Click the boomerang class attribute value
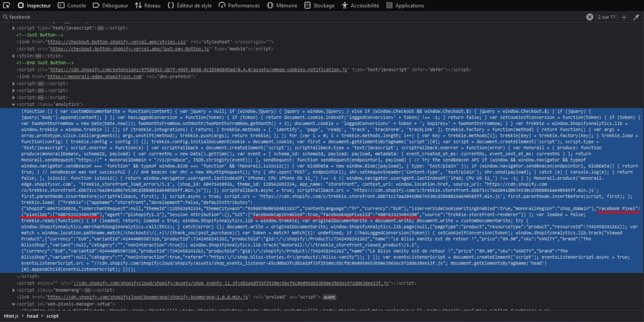644x322 pixels. tap(67, 290)
